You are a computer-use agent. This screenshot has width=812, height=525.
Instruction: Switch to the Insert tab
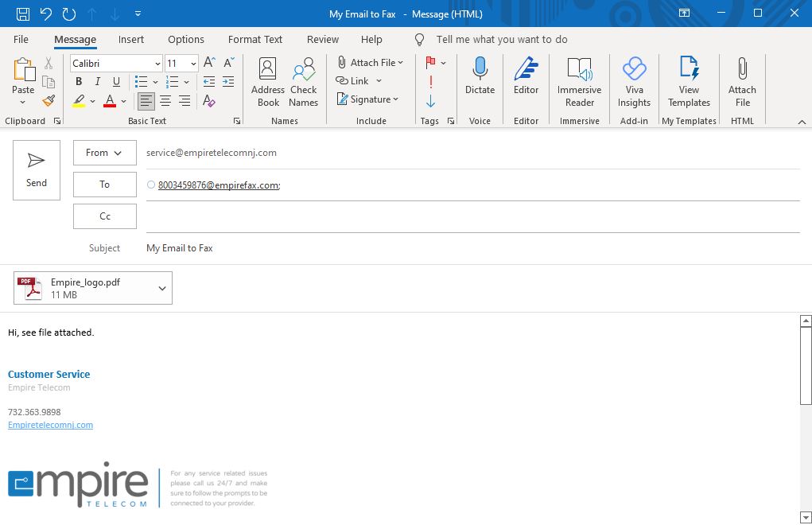131,39
